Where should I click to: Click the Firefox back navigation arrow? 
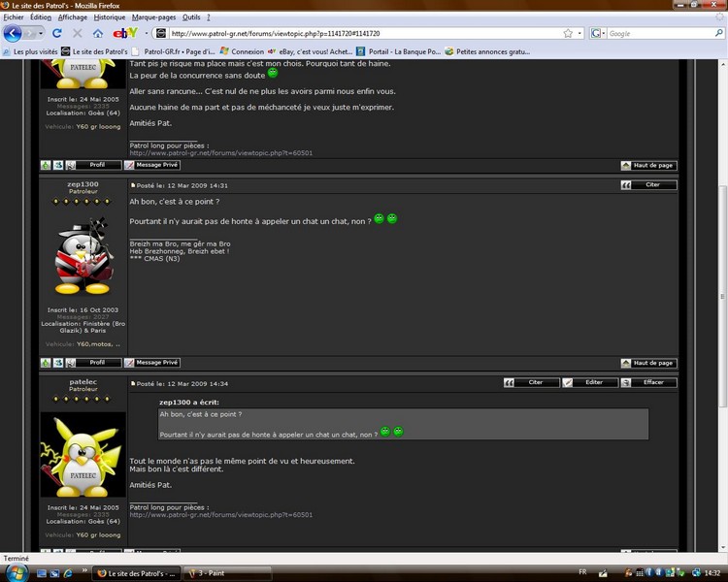[x=13, y=33]
